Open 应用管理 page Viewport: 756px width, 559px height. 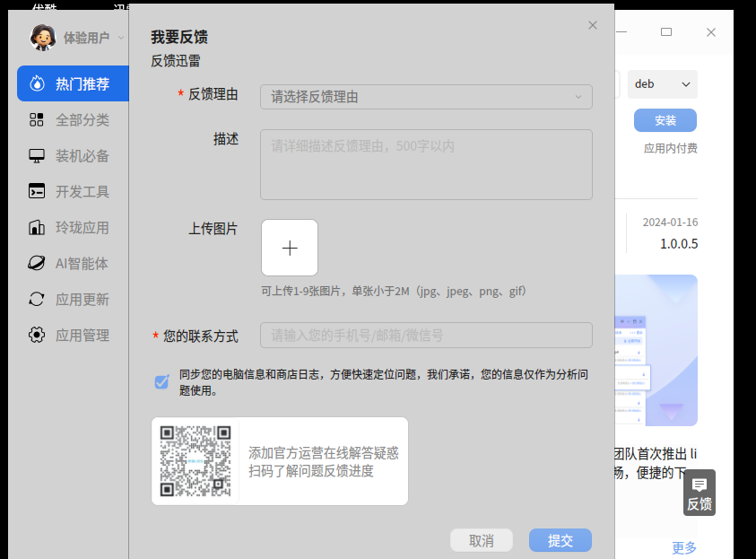click(73, 335)
